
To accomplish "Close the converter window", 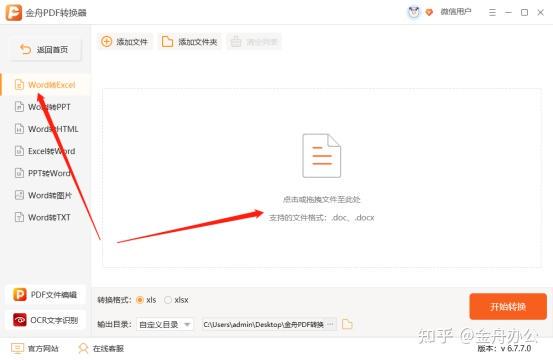I will pos(540,13).
